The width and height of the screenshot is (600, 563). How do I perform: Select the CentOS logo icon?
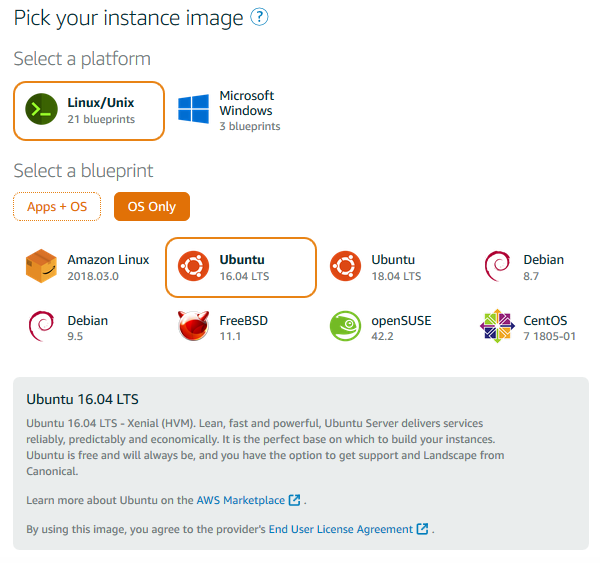point(497,326)
